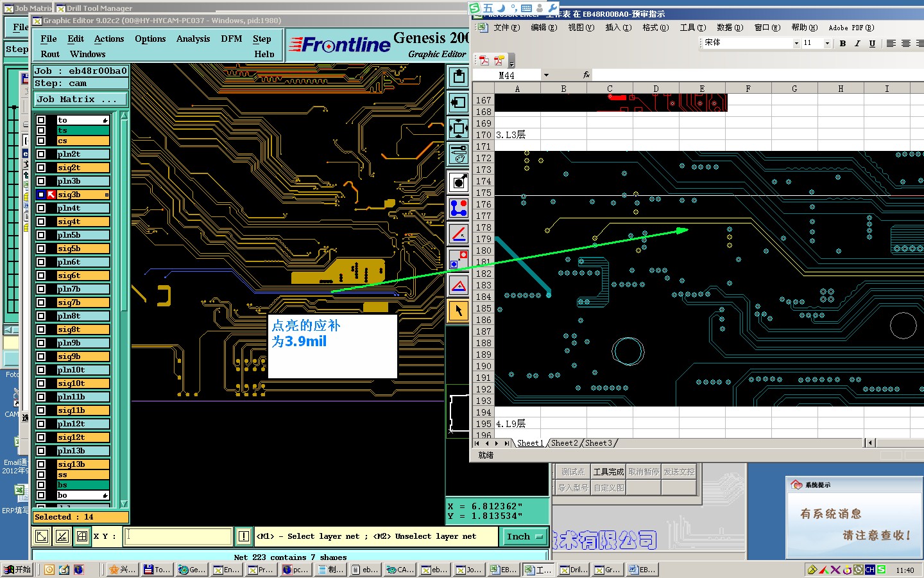
Task: Open the Name Box dropdown next to M44
Action: point(546,75)
